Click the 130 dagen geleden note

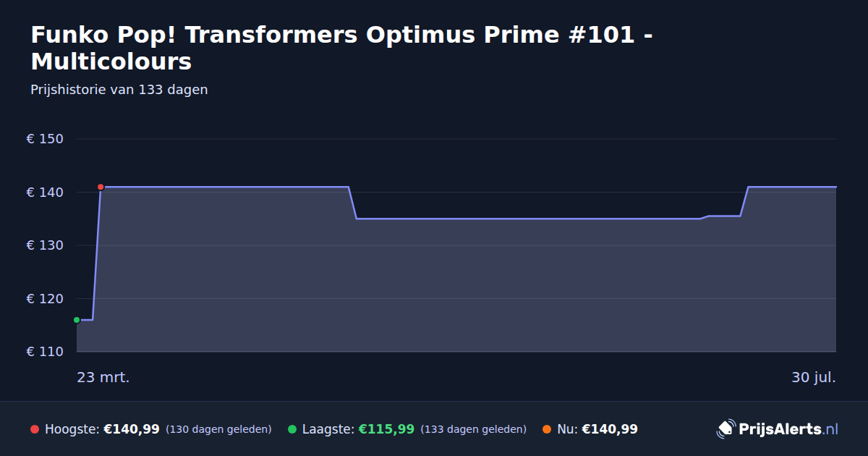[x=218, y=430]
